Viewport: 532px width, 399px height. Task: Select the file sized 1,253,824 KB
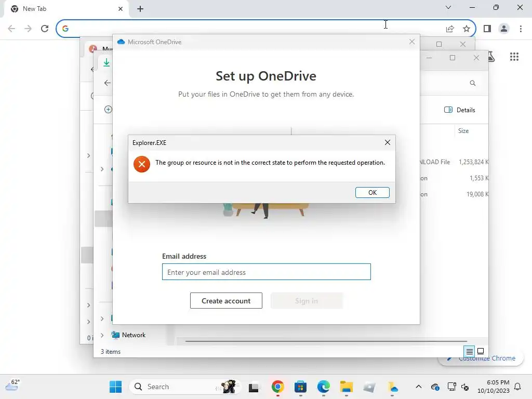pyautogui.click(x=454, y=162)
